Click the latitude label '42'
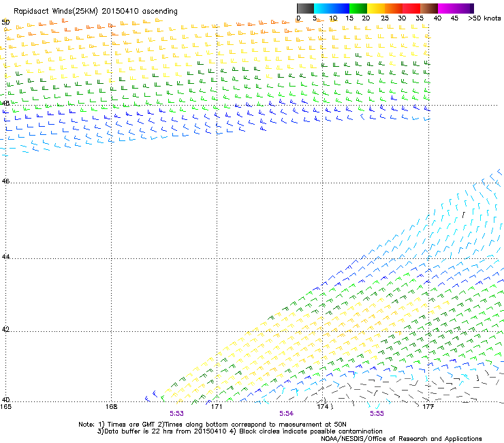Screen dimensions: 504x443 point(5,329)
